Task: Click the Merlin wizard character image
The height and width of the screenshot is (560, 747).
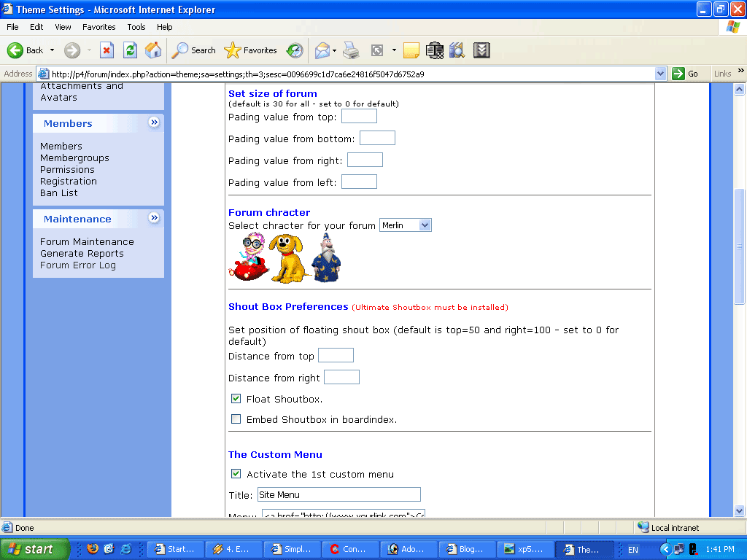Action: [326, 259]
